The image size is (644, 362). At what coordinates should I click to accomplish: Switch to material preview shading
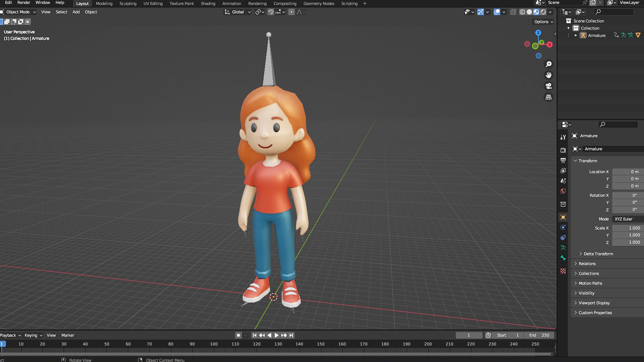pyautogui.click(x=536, y=12)
